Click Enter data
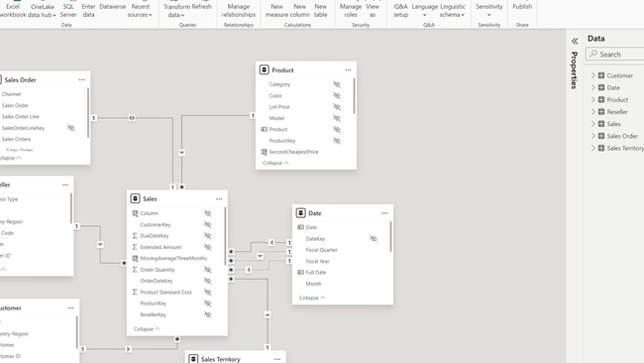 pyautogui.click(x=88, y=10)
